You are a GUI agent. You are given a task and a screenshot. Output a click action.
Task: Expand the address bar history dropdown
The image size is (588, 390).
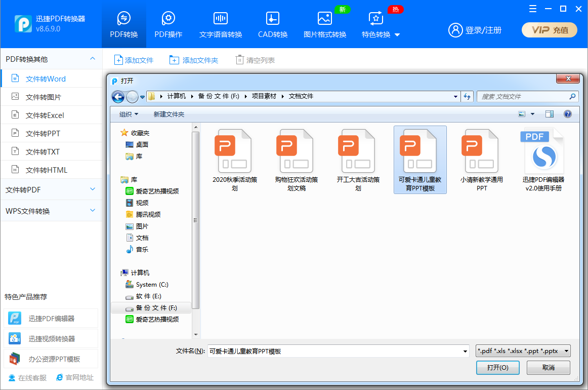455,96
